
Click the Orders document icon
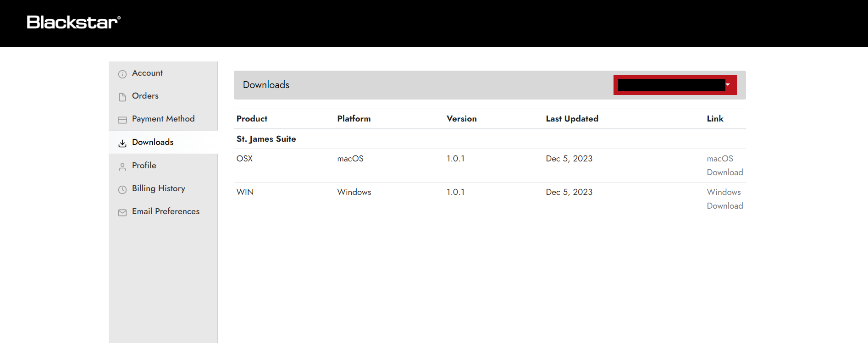pyautogui.click(x=122, y=97)
